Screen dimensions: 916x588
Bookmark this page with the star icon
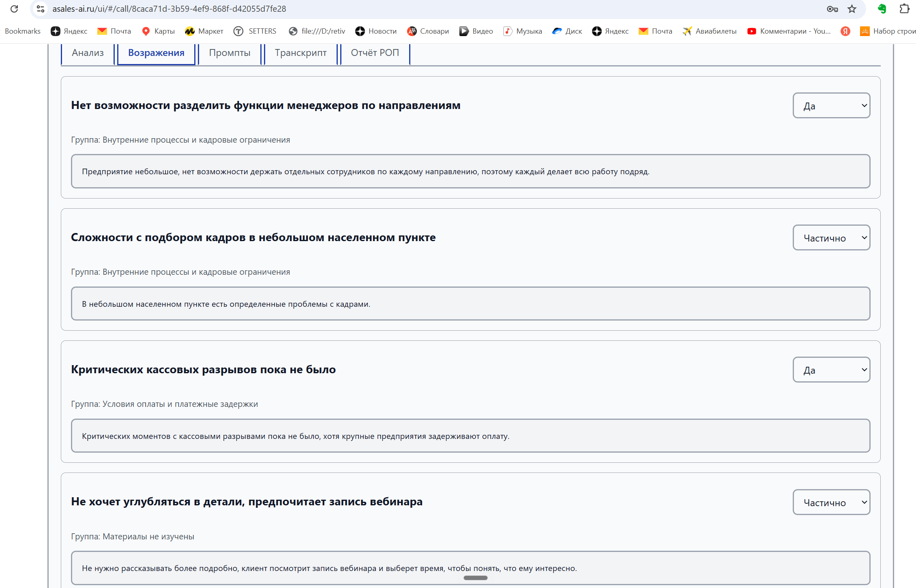tap(852, 9)
